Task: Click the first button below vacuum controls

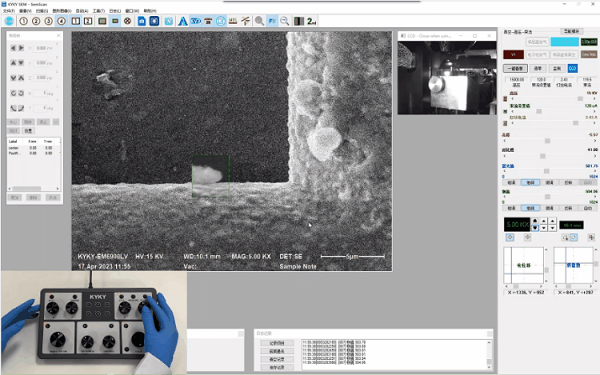Action: tap(515, 68)
